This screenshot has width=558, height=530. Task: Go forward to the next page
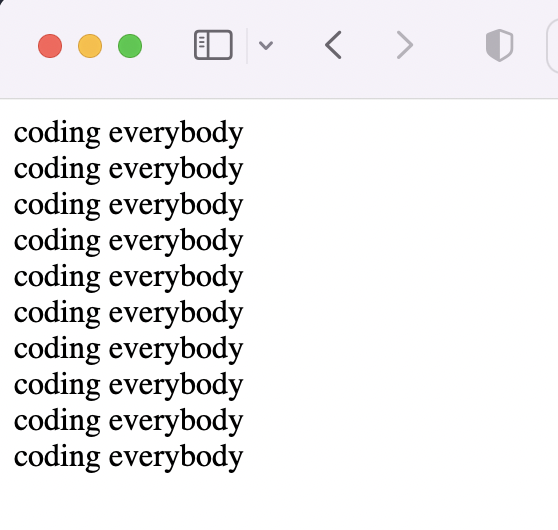pyautogui.click(x=405, y=45)
